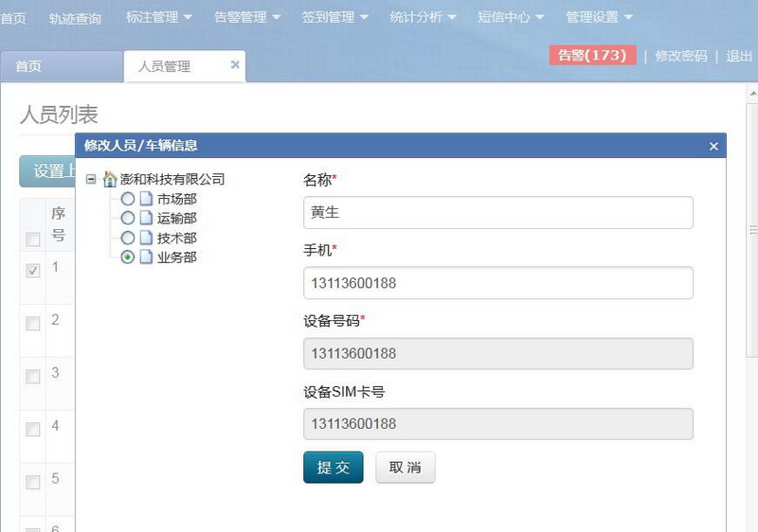This screenshot has width=758, height=532.
Task: Open the 告警(173) alerts badge
Action: [592, 55]
